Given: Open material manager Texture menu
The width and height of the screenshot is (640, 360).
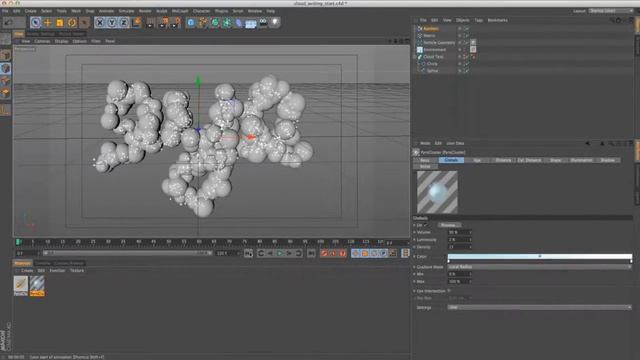Looking at the screenshot, I should tap(77, 271).
